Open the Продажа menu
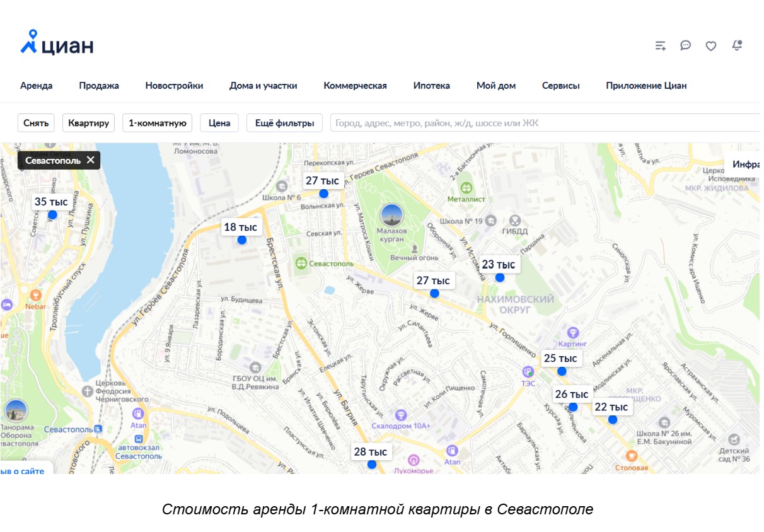 click(x=99, y=86)
